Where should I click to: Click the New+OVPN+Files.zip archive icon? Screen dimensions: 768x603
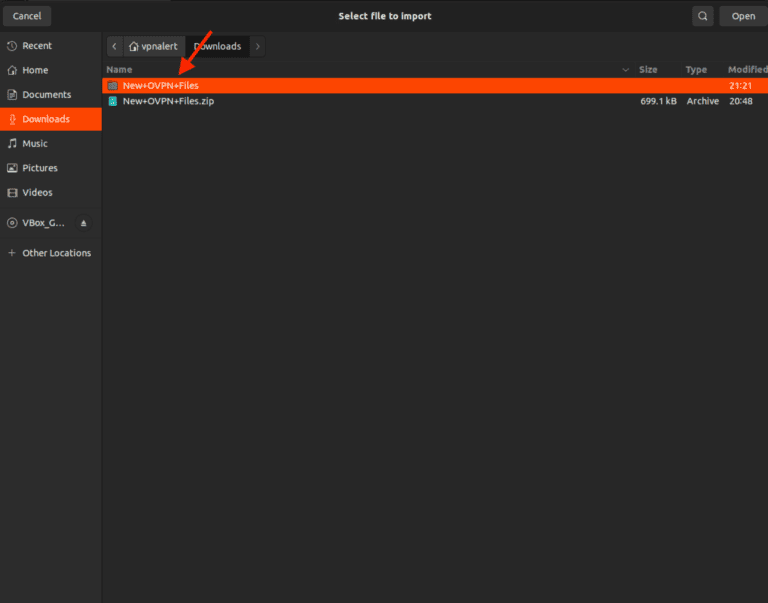click(113, 101)
